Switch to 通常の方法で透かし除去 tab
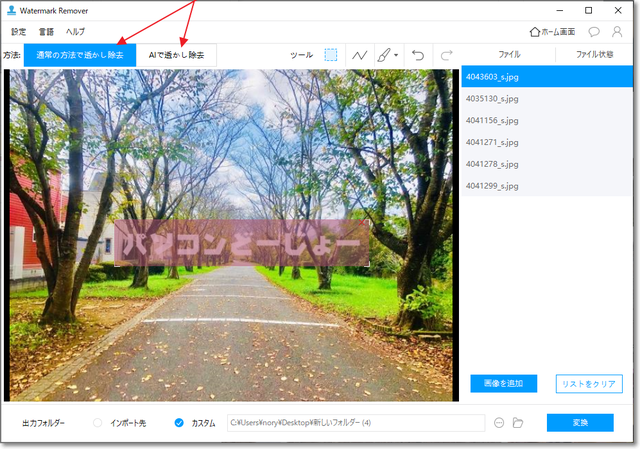640x449 pixels. click(x=80, y=56)
